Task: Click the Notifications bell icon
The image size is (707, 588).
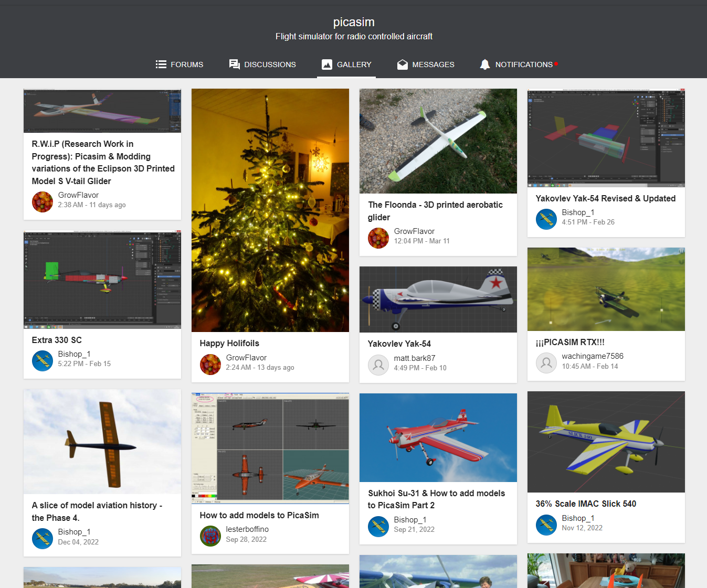Action: click(485, 65)
